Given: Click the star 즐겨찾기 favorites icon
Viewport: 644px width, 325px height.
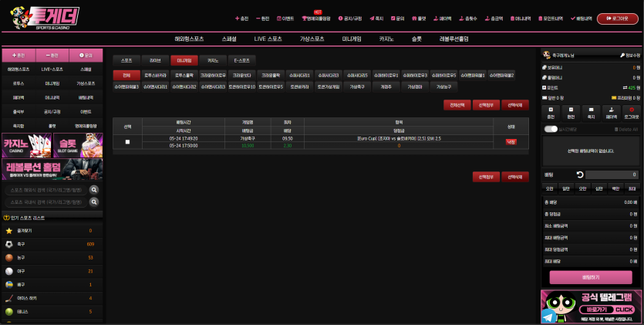Looking at the screenshot, I should tap(9, 231).
